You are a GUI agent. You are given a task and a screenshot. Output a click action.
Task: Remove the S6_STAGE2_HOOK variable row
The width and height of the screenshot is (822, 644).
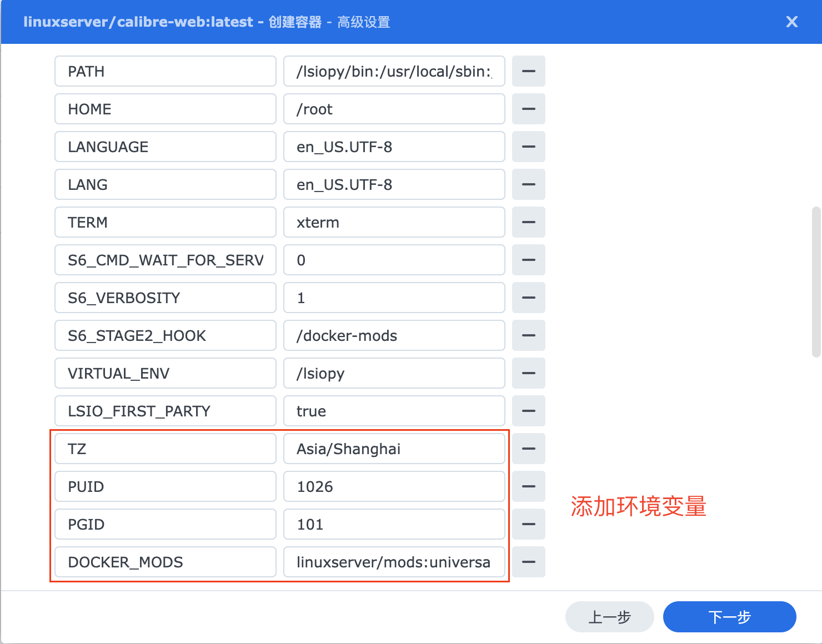coord(529,335)
